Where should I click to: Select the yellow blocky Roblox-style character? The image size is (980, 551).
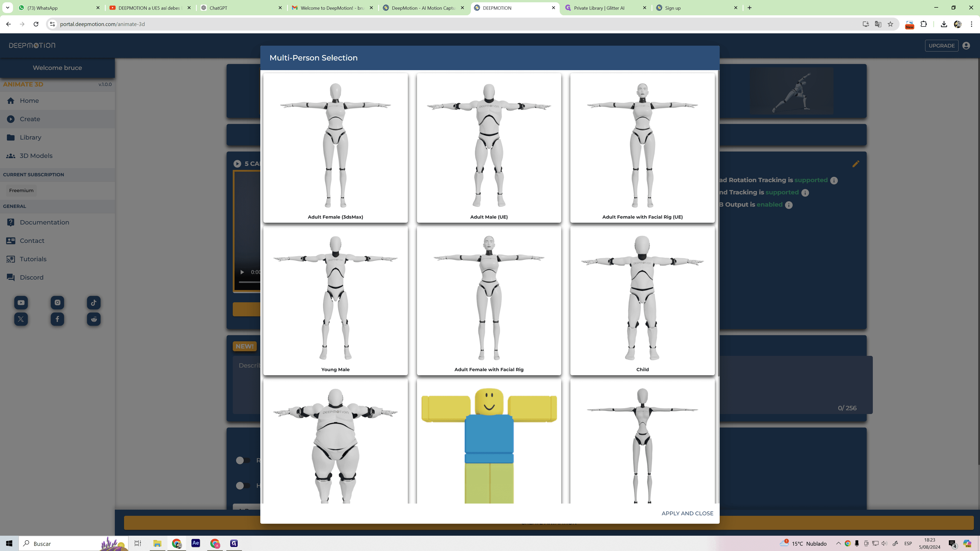tap(489, 442)
